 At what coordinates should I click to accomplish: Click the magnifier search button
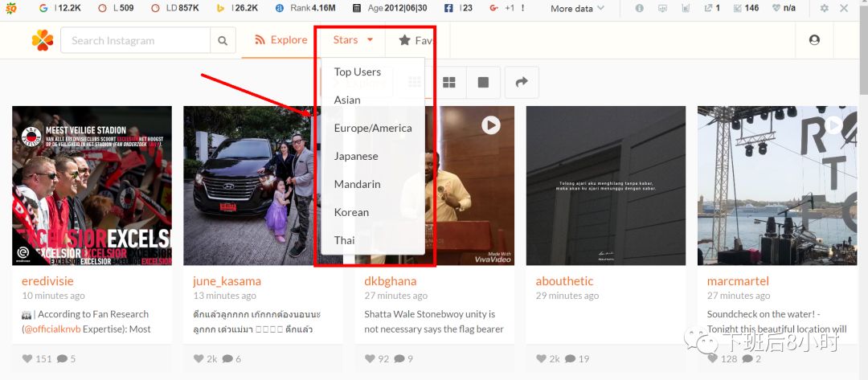click(223, 40)
